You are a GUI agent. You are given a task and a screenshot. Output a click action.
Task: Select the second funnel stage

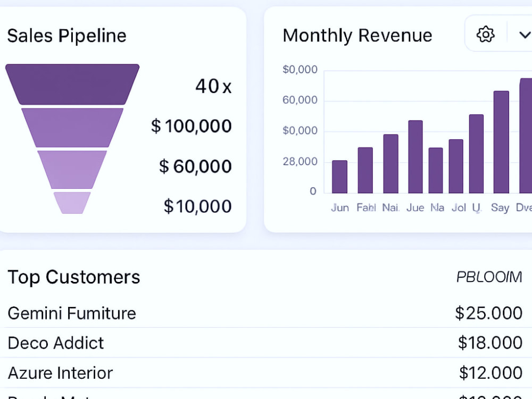click(72, 128)
